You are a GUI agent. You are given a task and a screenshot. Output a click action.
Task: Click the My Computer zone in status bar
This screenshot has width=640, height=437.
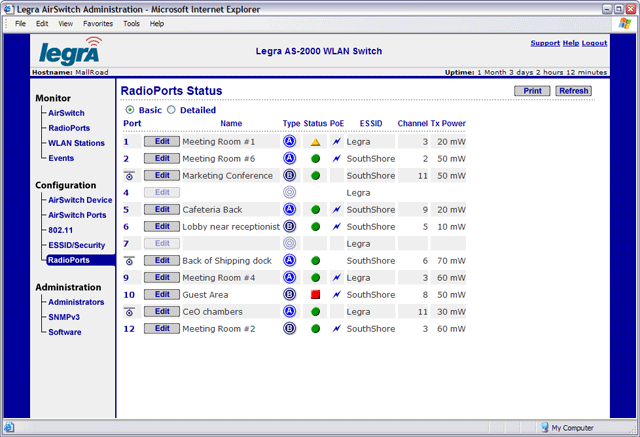567,428
